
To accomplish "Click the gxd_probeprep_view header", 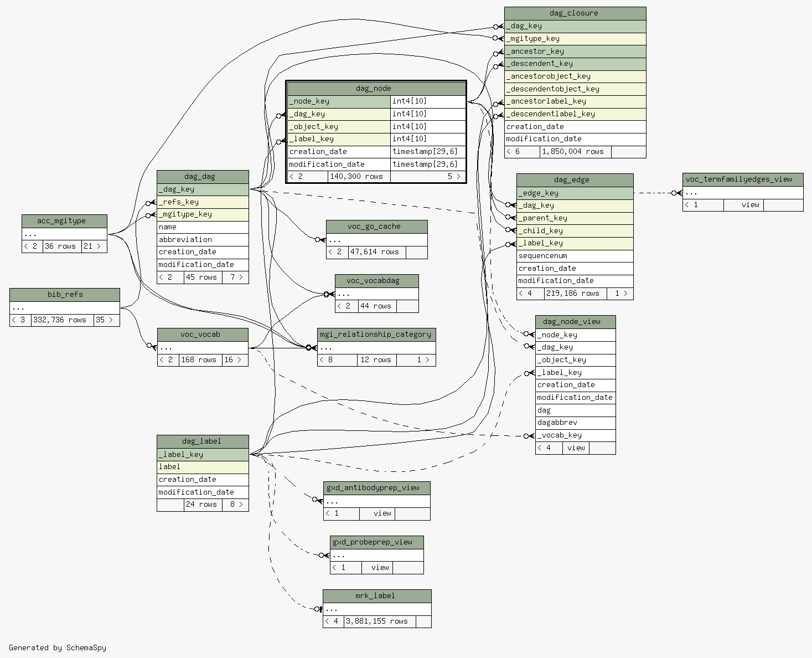I will coord(377,542).
